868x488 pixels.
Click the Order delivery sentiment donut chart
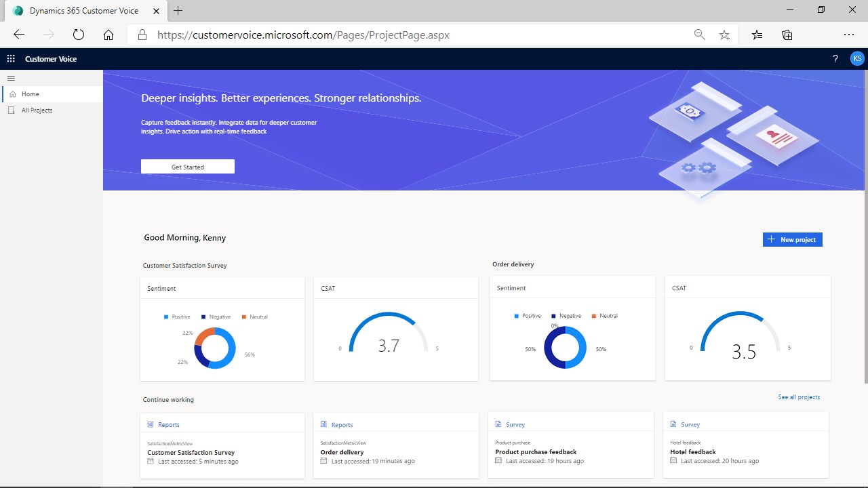click(x=565, y=347)
